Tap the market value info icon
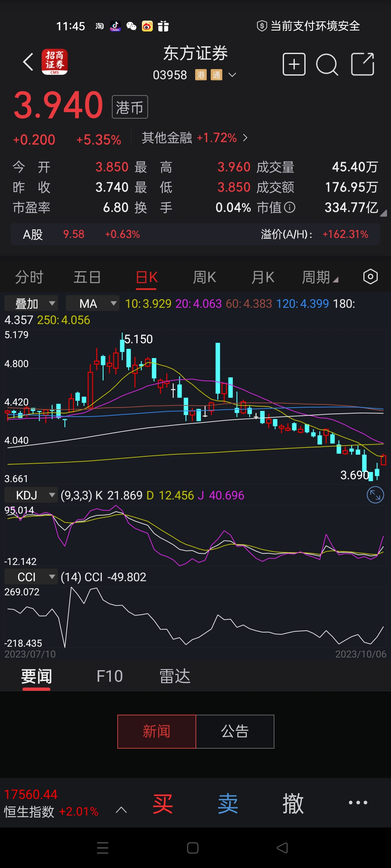This screenshot has height=868, width=391. point(290,207)
